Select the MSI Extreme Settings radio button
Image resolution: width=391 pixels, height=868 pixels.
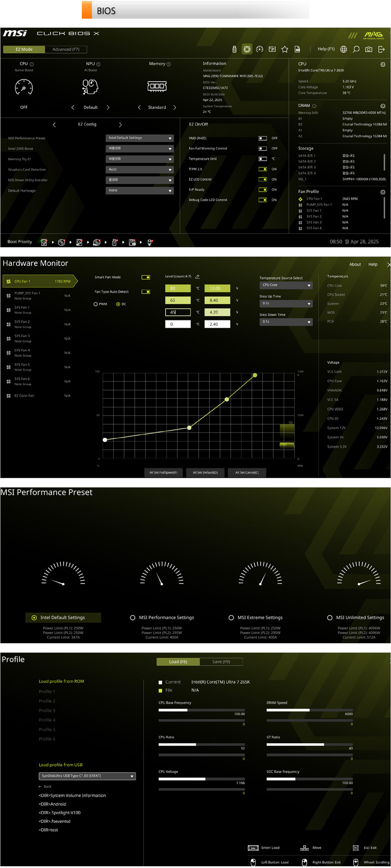pos(231,618)
